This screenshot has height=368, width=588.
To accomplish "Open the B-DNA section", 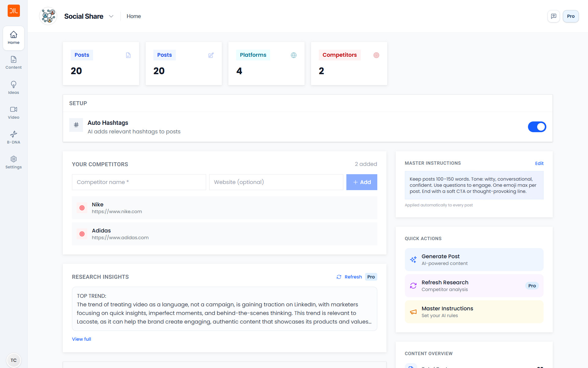I will click(x=13, y=137).
